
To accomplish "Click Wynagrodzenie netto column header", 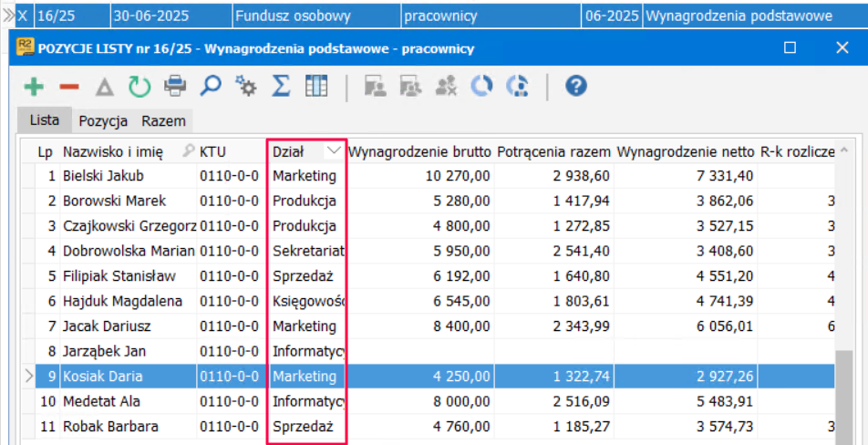I will [686, 151].
